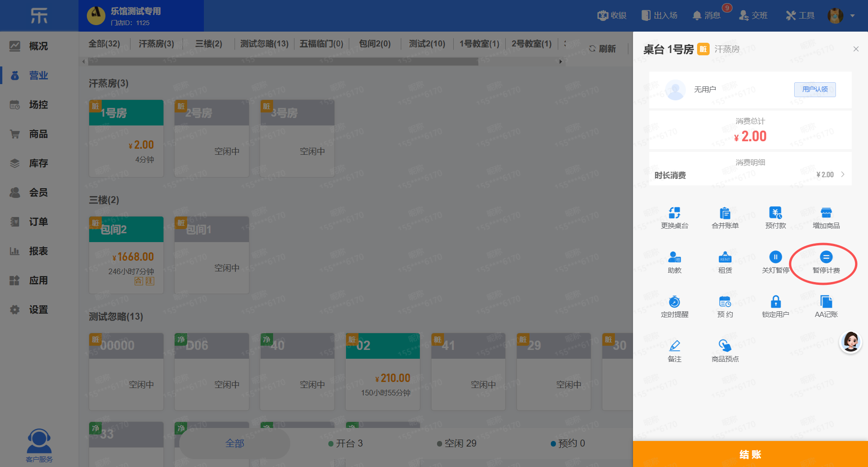
Task: Open 场控 venue control in sidebar
Action: click(39, 105)
